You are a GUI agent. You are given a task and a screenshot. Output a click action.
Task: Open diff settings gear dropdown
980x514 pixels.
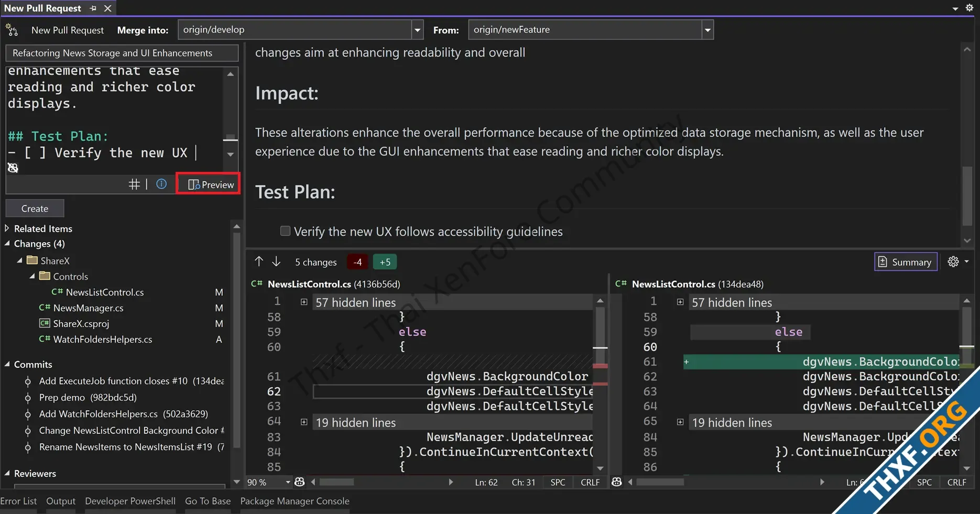pyautogui.click(x=958, y=261)
